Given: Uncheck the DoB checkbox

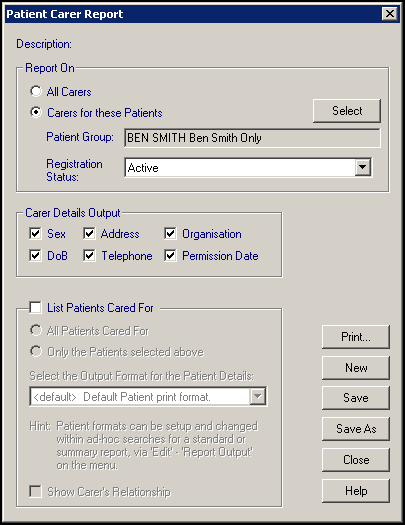Looking at the screenshot, I should (35, 255).
